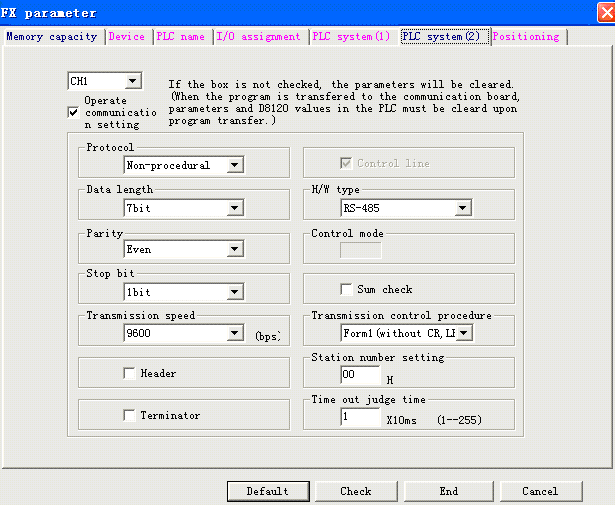Image resolution: width=615 pixels, height=505 pixels.
Task: Enable the Terminator checkbox
Action: (129, 415)
